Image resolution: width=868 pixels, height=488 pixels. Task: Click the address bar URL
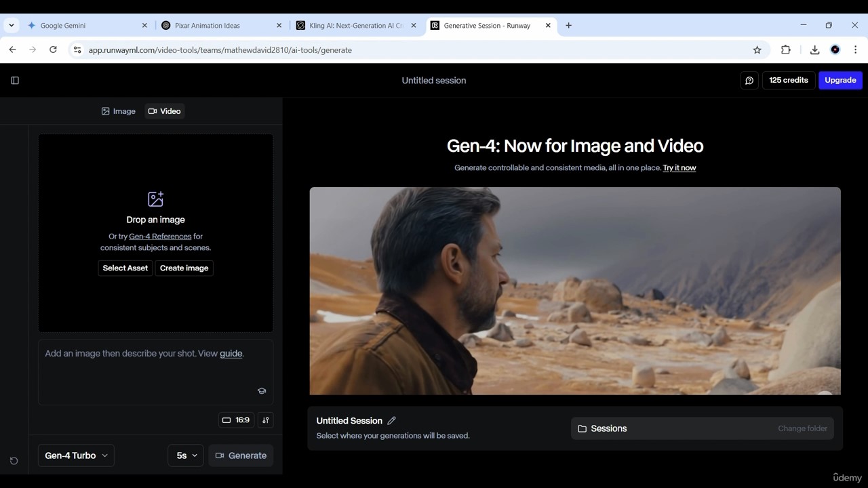point(220,50)
